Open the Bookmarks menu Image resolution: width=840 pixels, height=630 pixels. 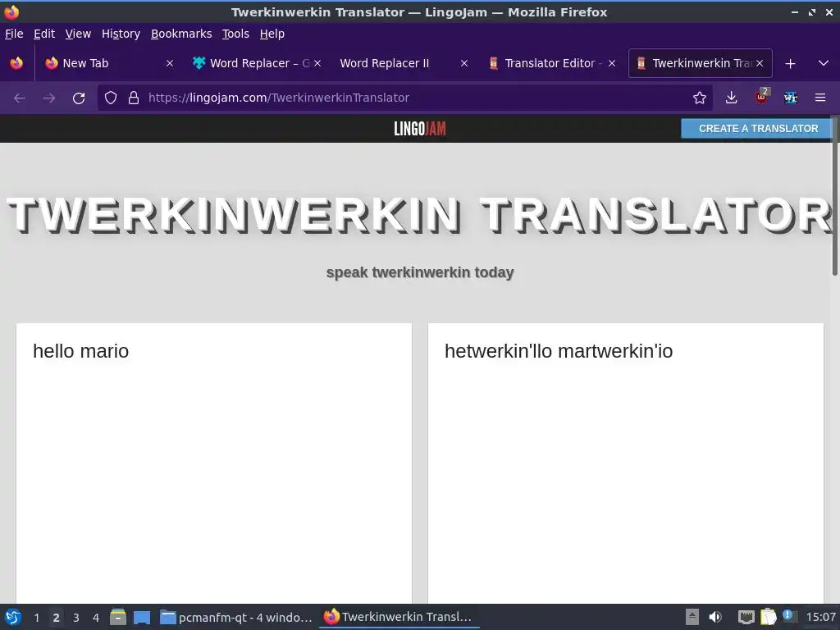[x=181, y=34]
